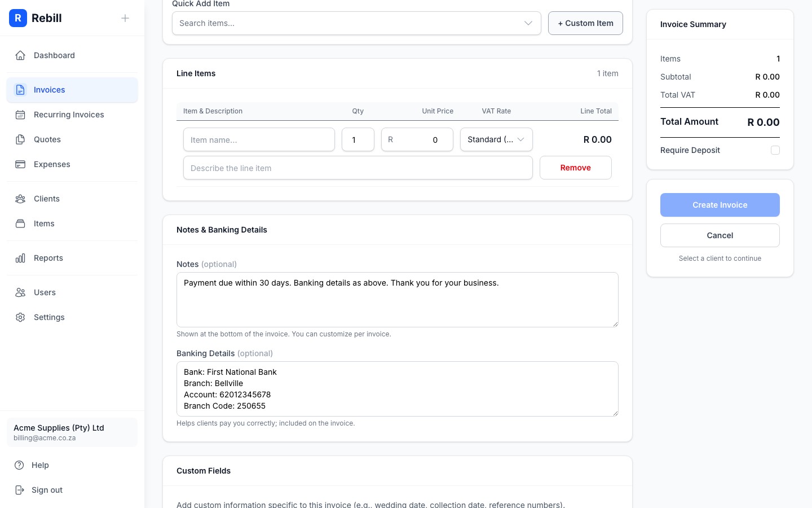Click the Expenses card icon

20,164
